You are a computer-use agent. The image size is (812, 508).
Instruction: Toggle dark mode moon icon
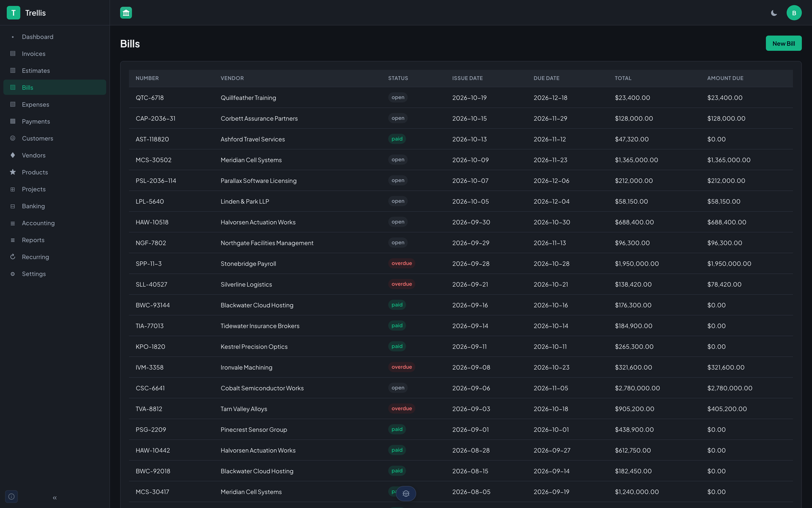(x=774, y=13)
